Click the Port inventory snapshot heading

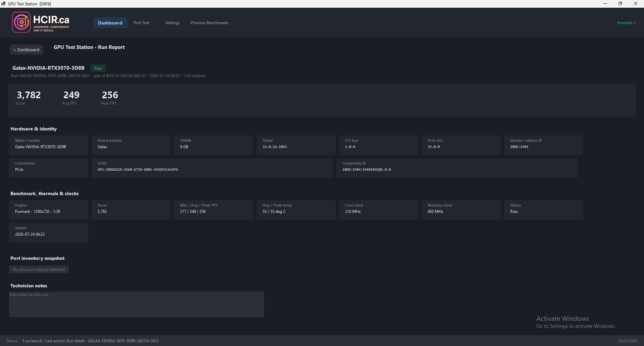point(38,258)
